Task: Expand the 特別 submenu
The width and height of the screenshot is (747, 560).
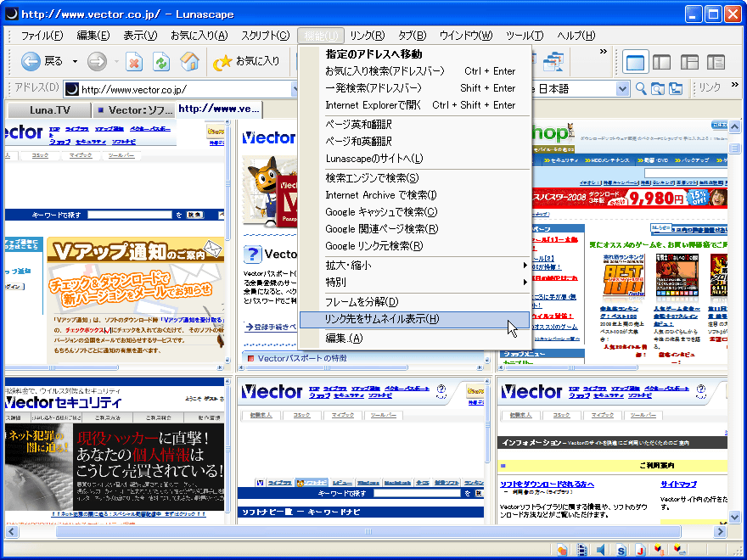Action: 414,283
